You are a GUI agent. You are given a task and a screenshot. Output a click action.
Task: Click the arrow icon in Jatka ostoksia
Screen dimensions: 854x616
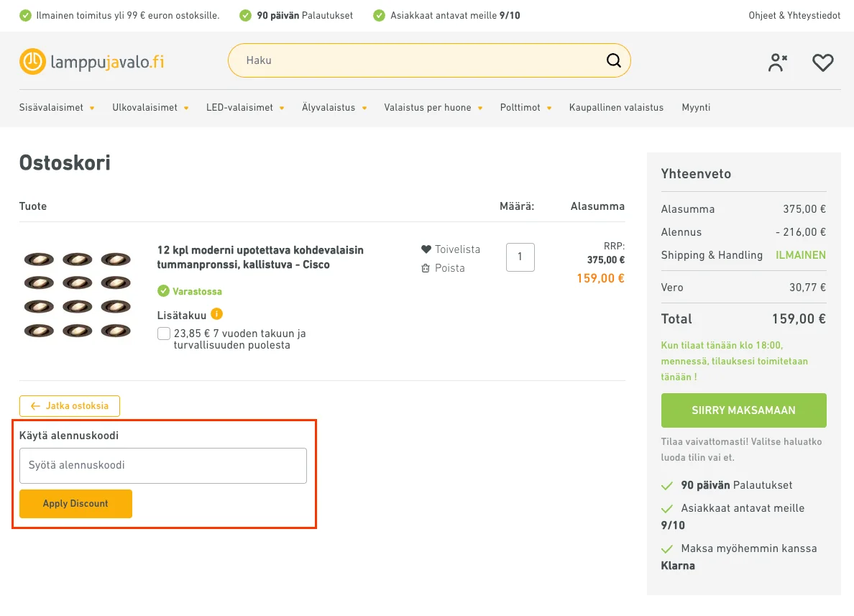click(35, 406)
